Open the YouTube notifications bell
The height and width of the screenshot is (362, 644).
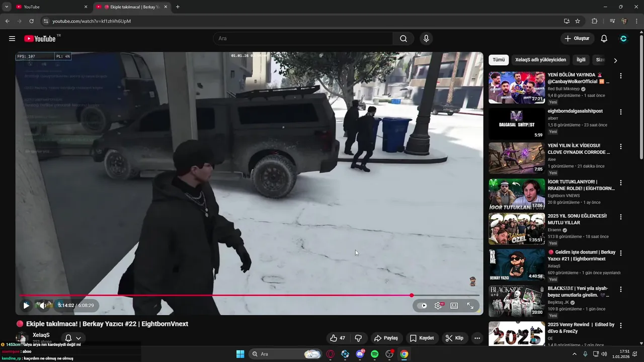(x=604, y=39)
